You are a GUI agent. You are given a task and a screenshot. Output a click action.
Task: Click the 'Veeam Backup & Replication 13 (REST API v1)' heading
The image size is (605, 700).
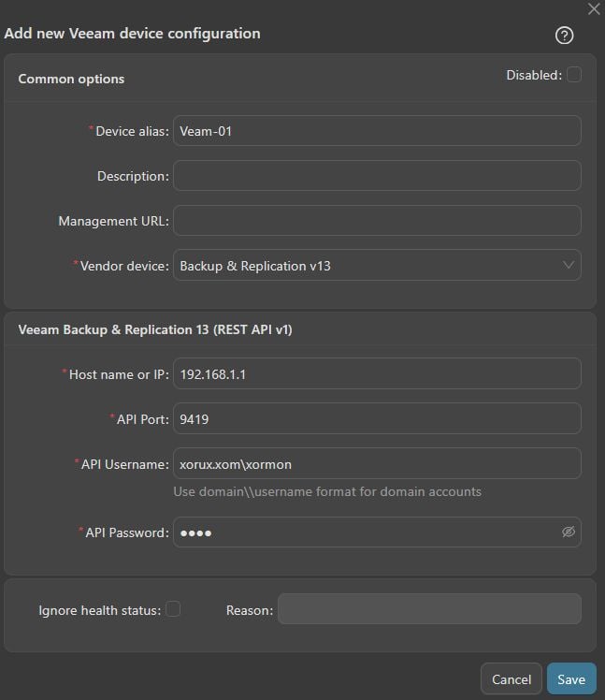click(155, 330)
